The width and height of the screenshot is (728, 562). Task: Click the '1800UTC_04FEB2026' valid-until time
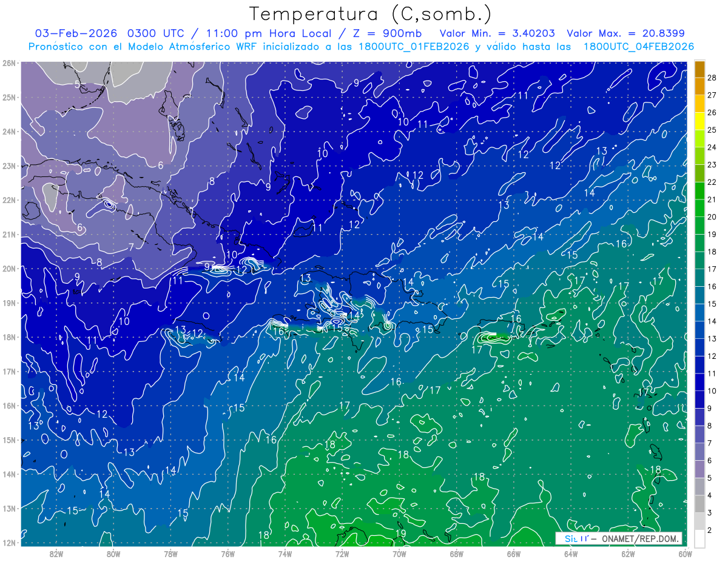639,47
